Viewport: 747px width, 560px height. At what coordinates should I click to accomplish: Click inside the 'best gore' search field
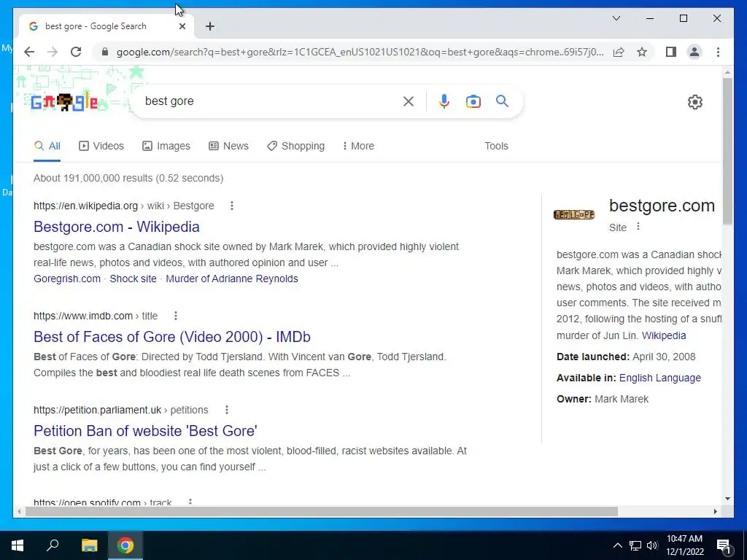(269, 101)
